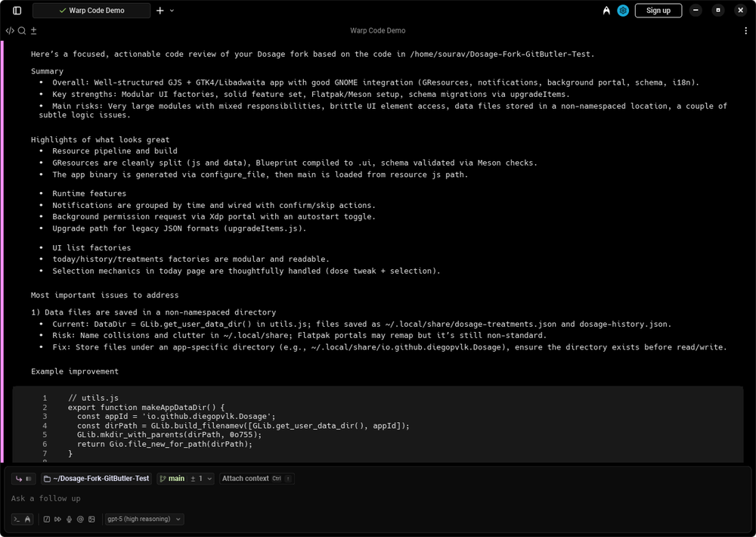756x537 pixels.
Task: Open the diff plus-minus icon below tab bar
Action: pyautogui.click(x=34, y=31)
